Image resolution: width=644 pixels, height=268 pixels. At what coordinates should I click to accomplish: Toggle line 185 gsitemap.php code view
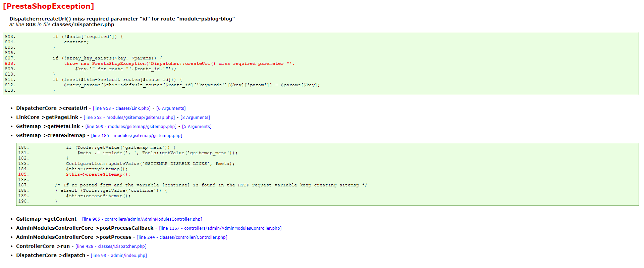(x=137, y=136)
